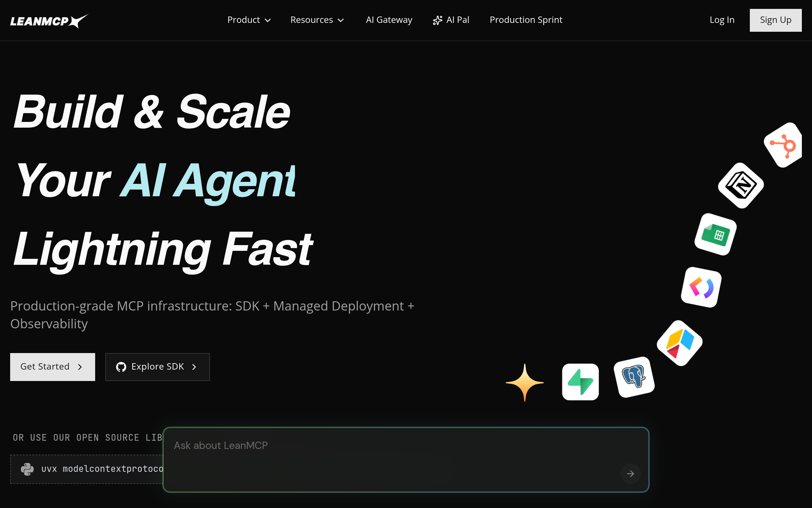Click the Google Sheets integration icon
Screen dimensions: 812x508
click(x=715, y=234)
